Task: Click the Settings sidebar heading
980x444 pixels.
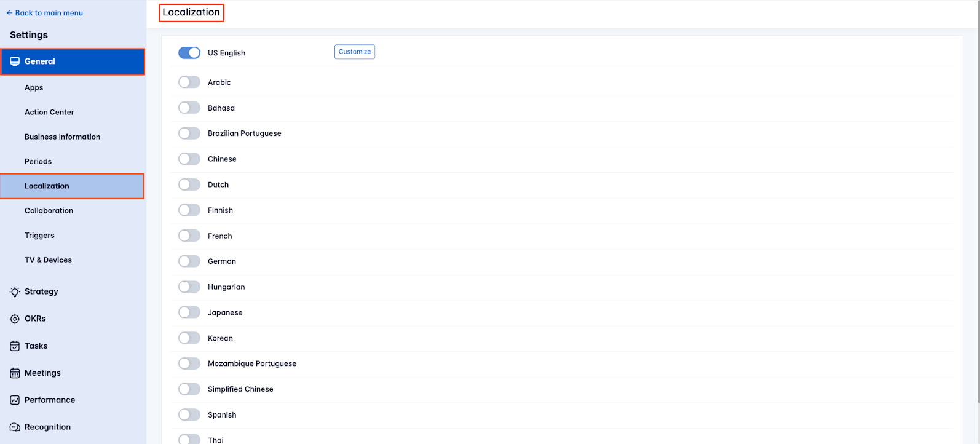Action: 29,35
